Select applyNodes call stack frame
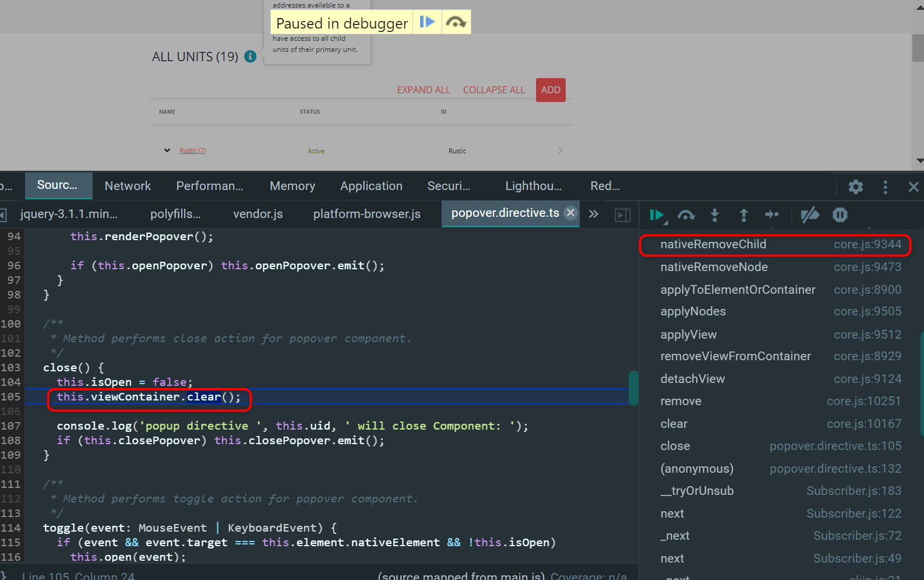924x580 pixels. pos(780,311)
